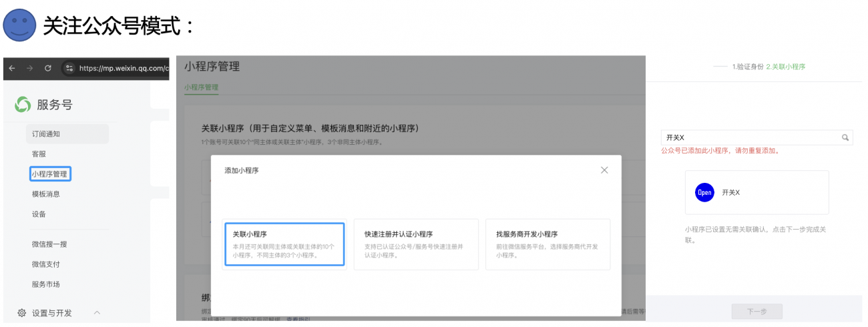
Task: Click the magnifier search icon
Action: point(845,137)
